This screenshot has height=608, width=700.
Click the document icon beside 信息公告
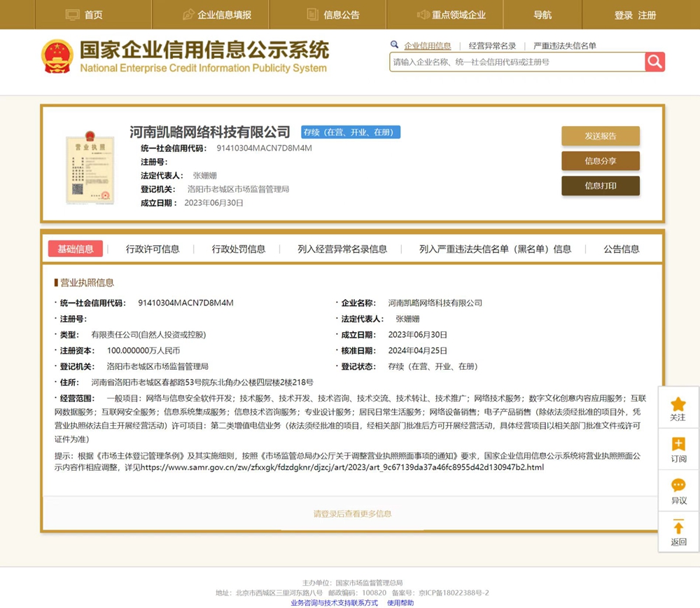(x=312, y=15)
